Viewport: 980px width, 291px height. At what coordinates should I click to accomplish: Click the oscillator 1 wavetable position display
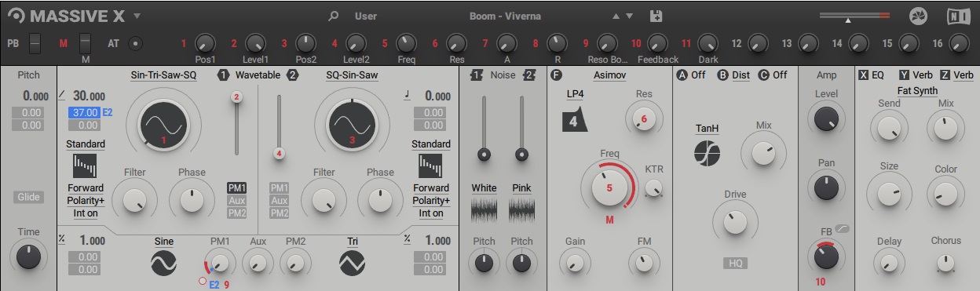[x=163, y=125]
